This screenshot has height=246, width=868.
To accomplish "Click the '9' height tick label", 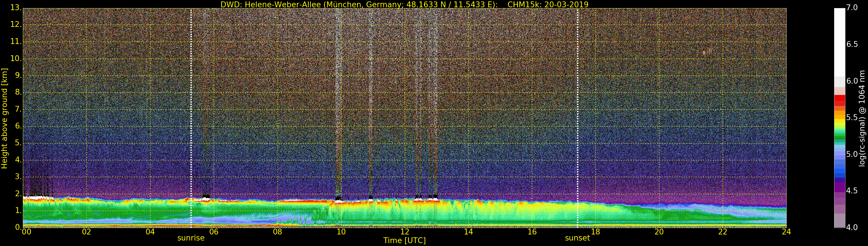I will [x=19, y=75].
